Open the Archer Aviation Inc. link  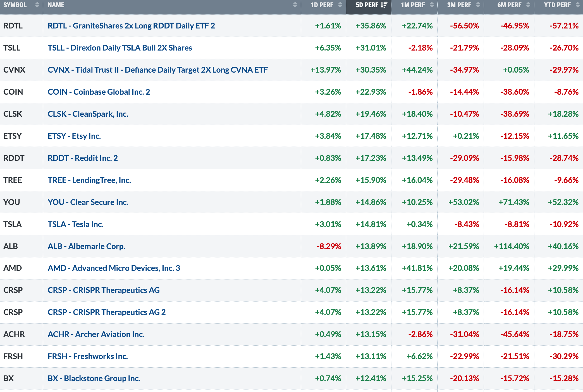pos(96,334)
